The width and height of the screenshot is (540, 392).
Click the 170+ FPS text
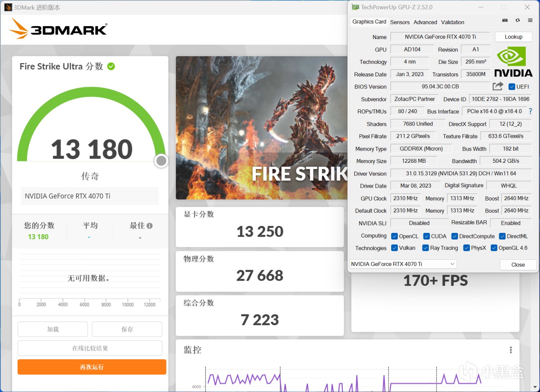click(x=436, y=281)
